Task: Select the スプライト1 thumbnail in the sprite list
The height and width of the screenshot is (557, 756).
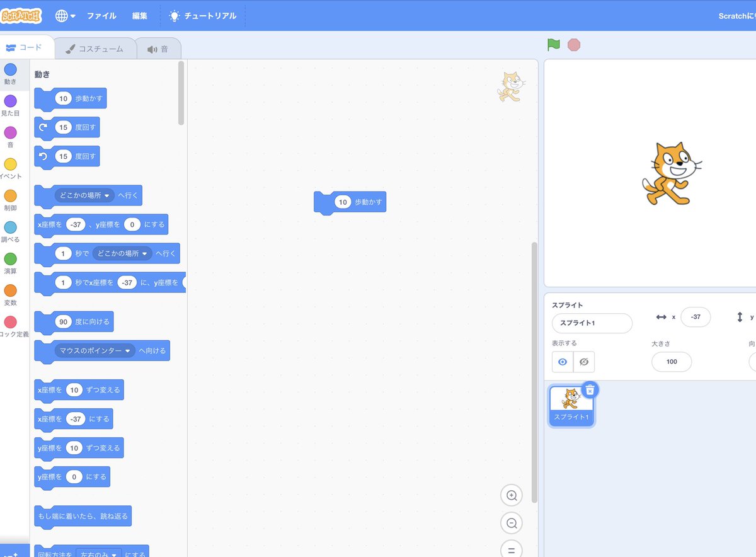Action: 571,406
